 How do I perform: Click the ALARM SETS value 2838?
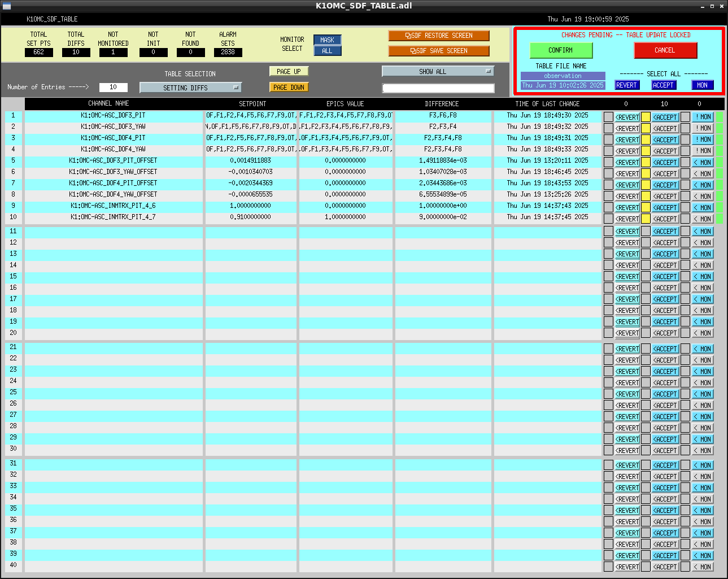(x=228, y=52)
